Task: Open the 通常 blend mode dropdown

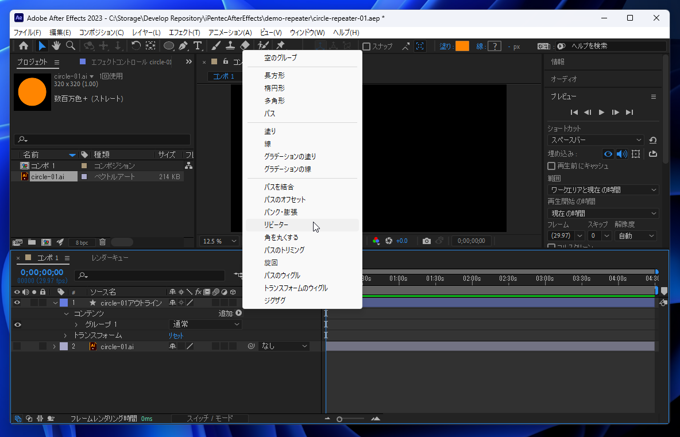Action: coord(205,324)
